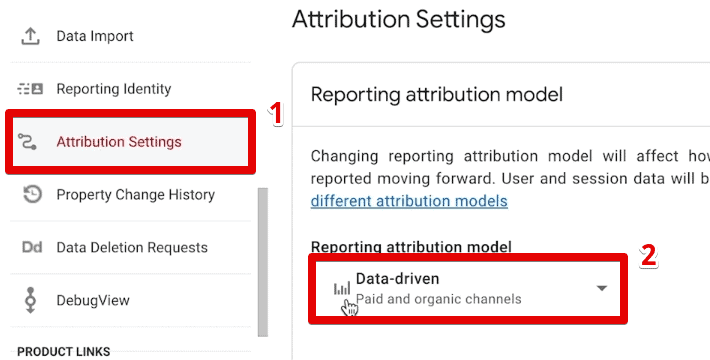
Task: Click the DebugView icon
Action: click(x=30, y=300)
